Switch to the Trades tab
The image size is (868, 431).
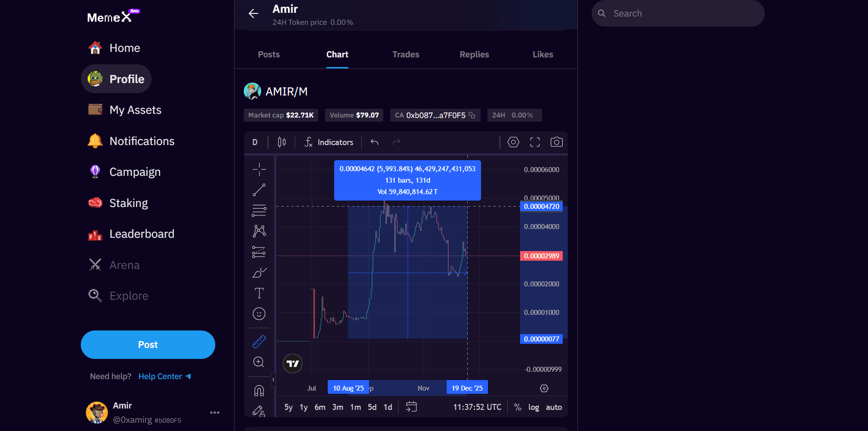[406, 55]
